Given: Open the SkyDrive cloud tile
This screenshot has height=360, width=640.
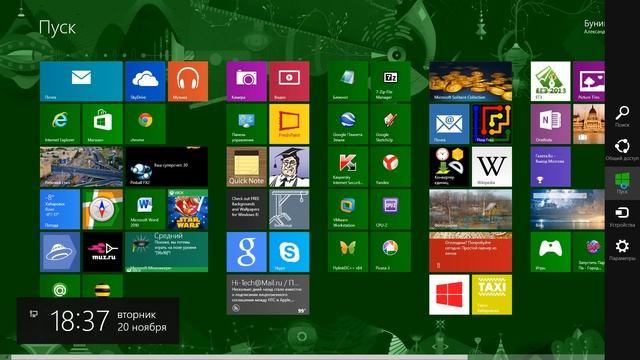Looking at the screenshot, I should point(145,81).
